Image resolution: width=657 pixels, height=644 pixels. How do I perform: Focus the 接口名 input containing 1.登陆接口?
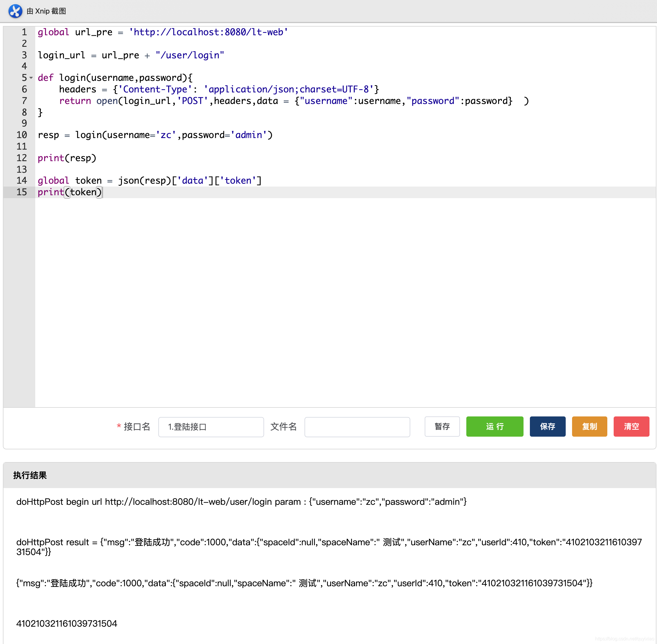211,427
